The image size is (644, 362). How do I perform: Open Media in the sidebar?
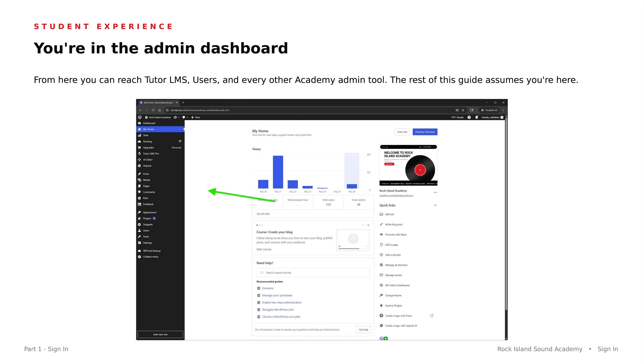click(161, 180)
